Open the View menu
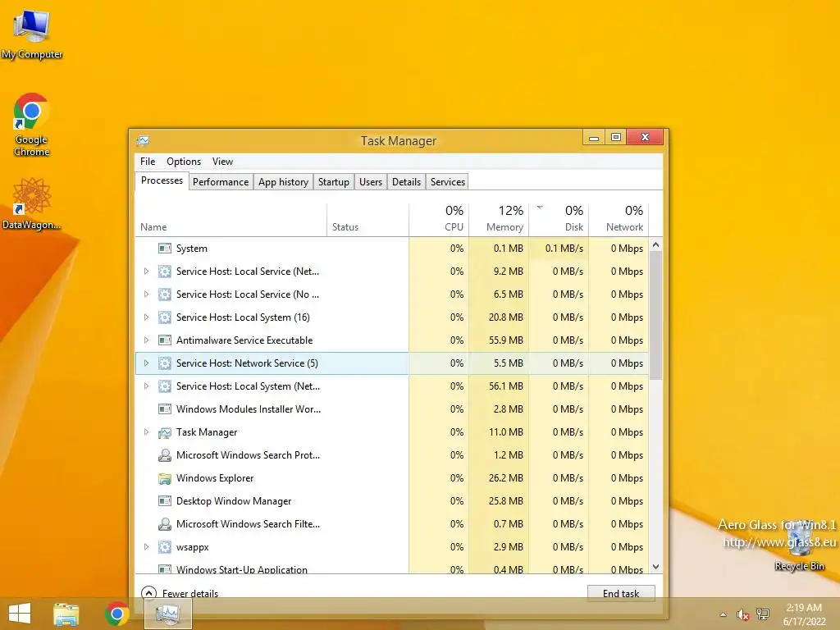 (222, 162)
